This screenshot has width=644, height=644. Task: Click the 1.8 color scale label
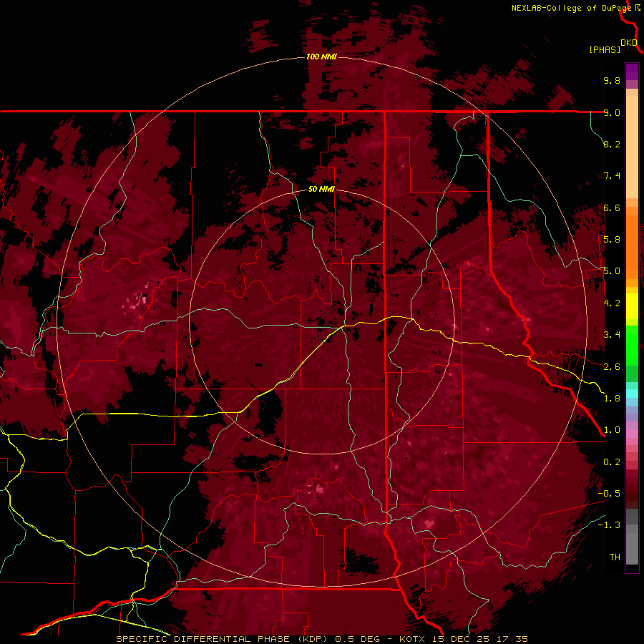click(x=612, y=399)
